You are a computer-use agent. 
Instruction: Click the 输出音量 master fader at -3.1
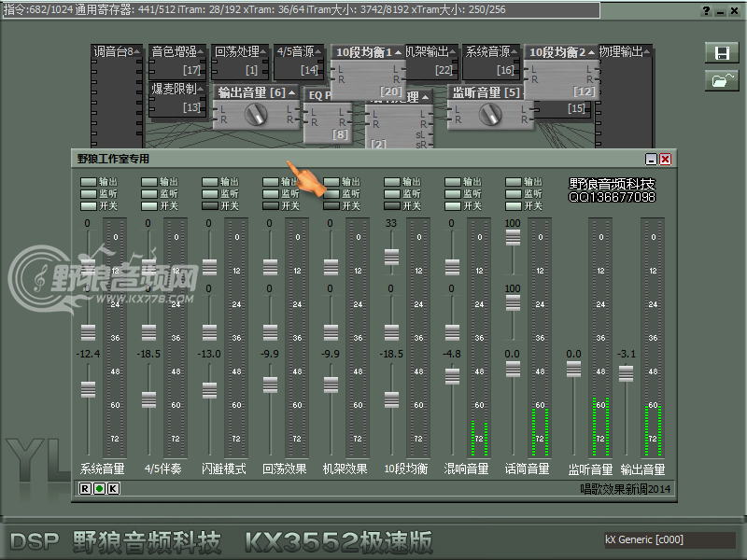(x=626, y=374)
